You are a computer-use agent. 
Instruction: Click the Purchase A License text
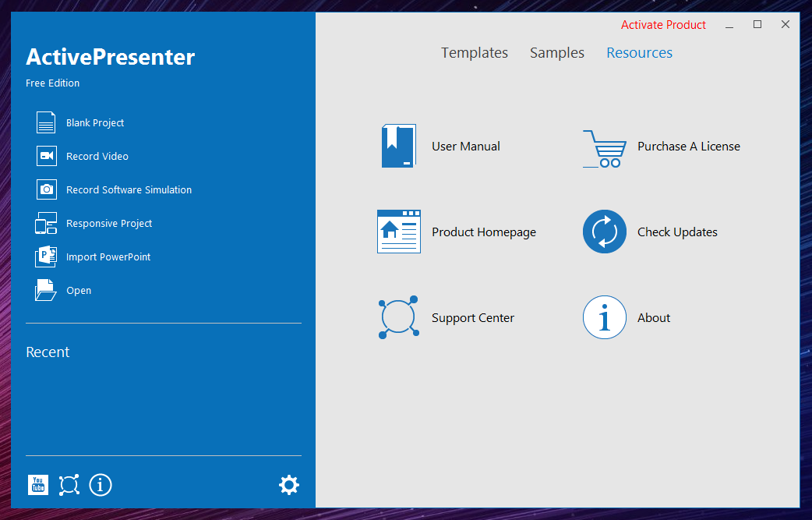(x=689, y=147)
